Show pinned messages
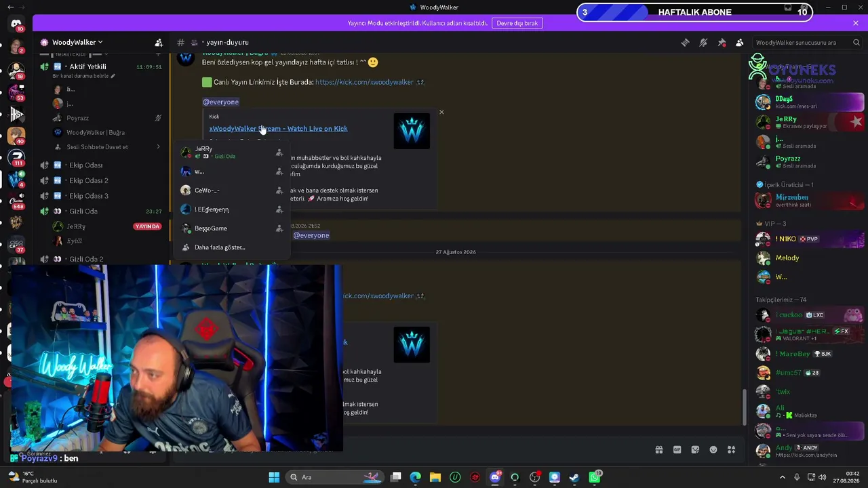868x488 pixels. 722,43
